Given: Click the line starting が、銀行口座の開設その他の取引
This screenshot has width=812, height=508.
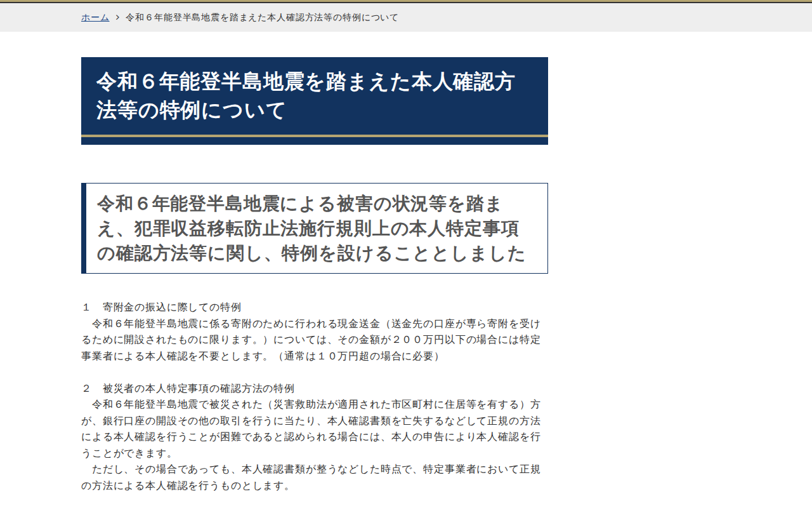Looking at the screenshot, I should point(311,421).
